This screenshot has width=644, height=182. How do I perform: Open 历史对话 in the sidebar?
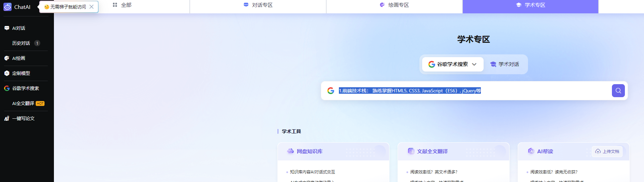[21, 43]
